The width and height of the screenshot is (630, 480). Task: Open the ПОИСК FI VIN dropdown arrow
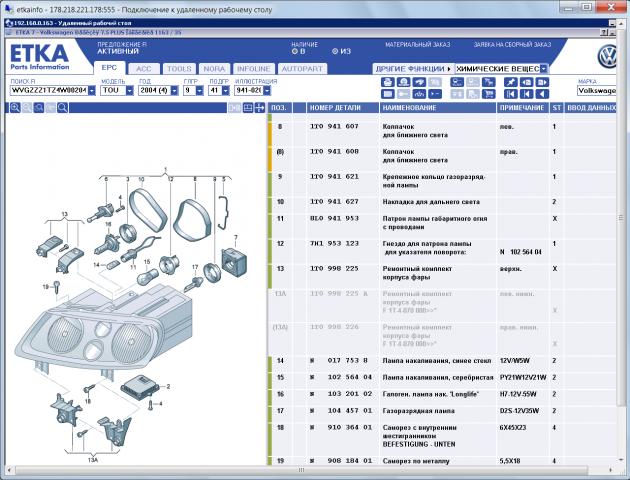tap(92, 90)
